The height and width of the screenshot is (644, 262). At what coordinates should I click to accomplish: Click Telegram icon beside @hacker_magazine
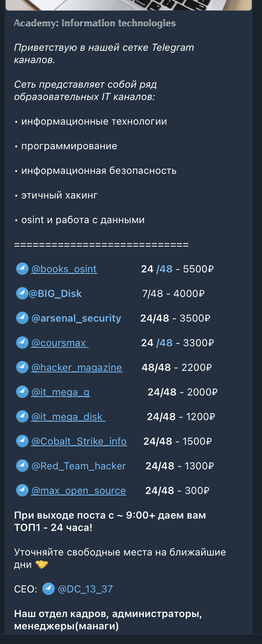(x=22, y=367)
